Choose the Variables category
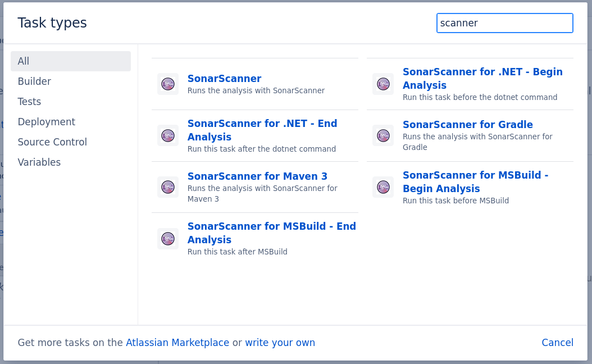This screenshot has height=364, width=592. (39, 162)
